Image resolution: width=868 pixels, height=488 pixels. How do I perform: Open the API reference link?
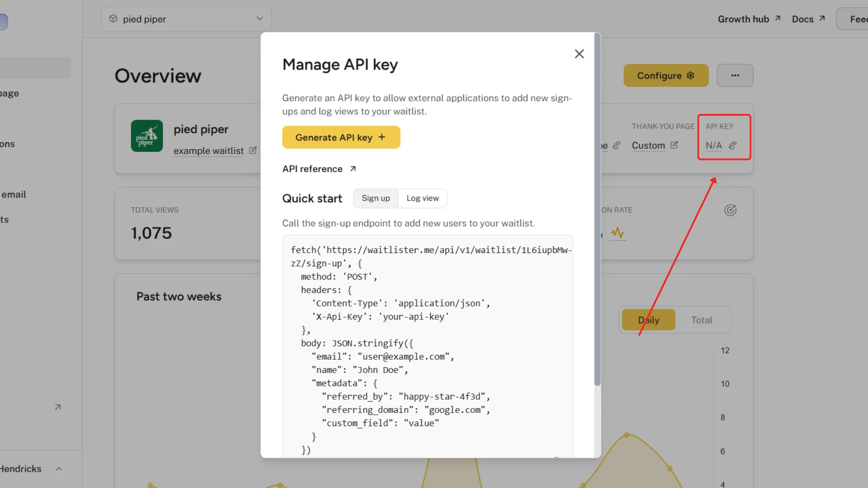click(x=319, y=169)
